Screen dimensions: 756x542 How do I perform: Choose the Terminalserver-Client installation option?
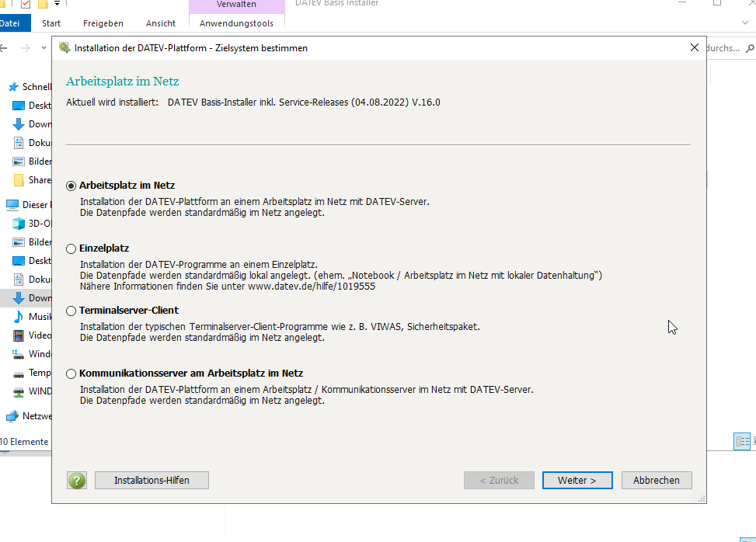[x=71, y=311]
